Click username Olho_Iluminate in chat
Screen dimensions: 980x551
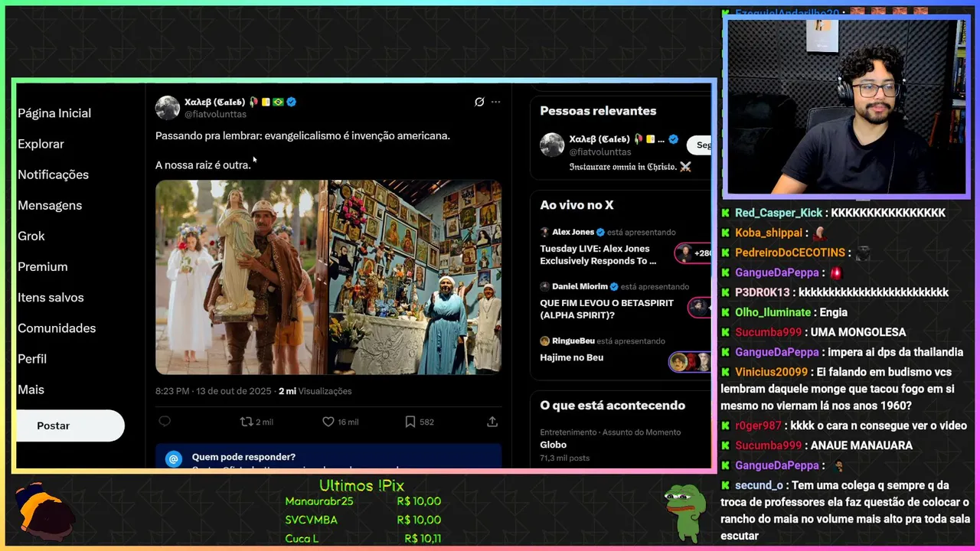773,312
